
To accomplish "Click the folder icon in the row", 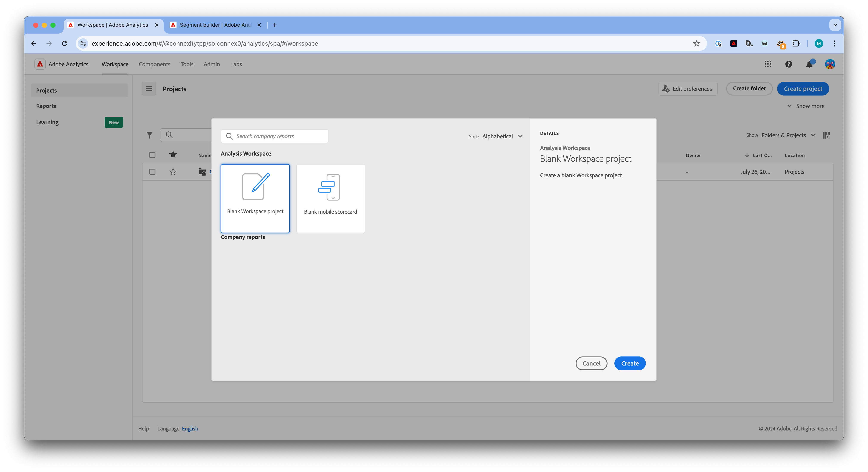I will click(202, 172).
